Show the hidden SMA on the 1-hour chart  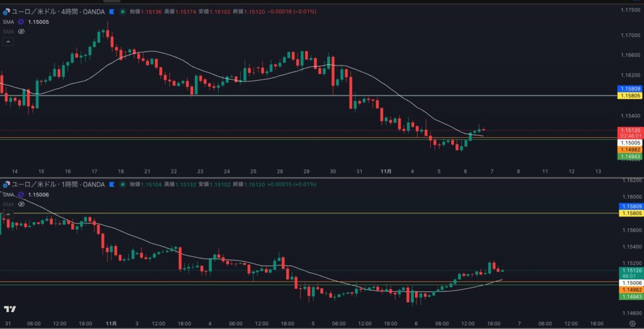tap(21, 204)
